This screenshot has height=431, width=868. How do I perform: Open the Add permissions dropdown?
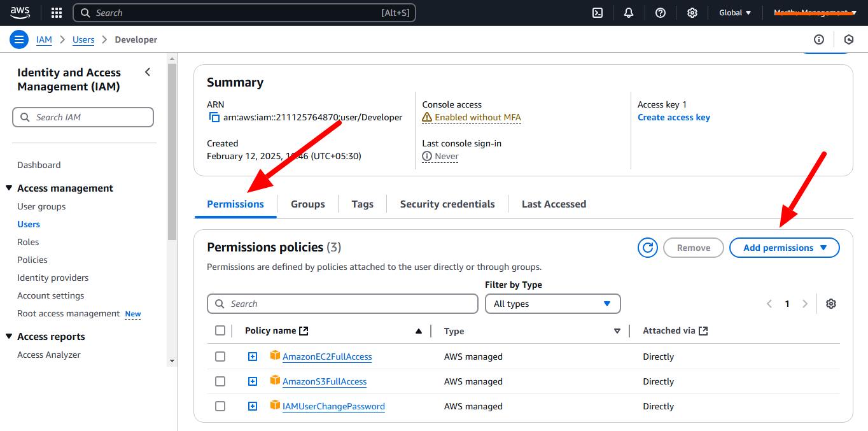(785, 248)
